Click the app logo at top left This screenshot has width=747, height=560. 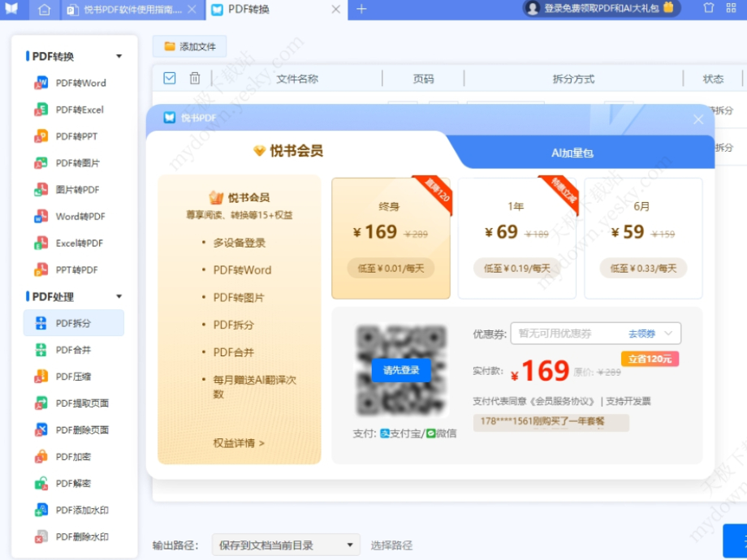point(11,9)
